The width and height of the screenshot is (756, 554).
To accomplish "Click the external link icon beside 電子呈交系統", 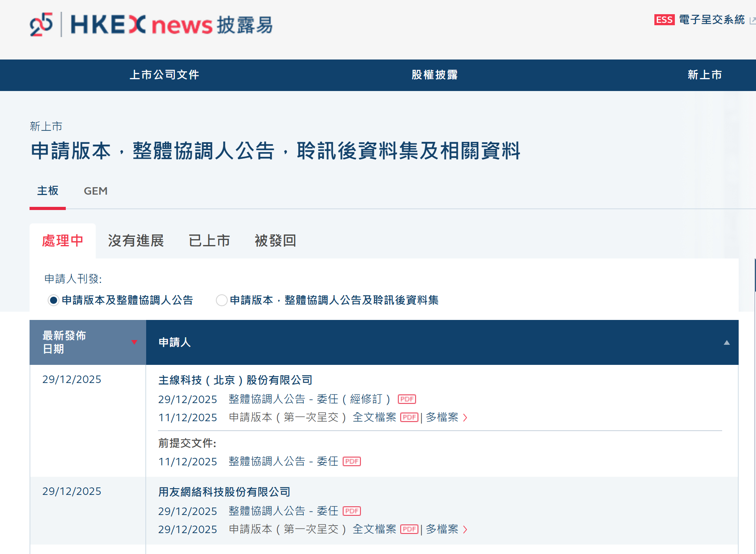I will click(752, 20).
